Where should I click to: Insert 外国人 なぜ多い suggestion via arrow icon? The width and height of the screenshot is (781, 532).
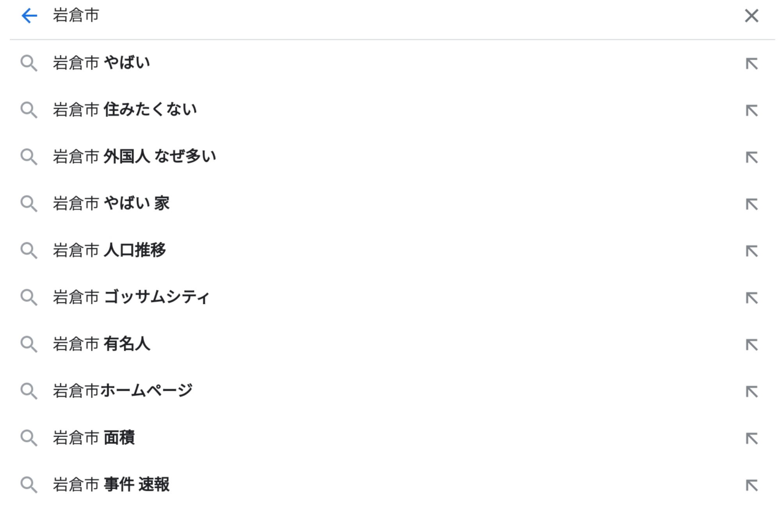[x=751, y=157]
